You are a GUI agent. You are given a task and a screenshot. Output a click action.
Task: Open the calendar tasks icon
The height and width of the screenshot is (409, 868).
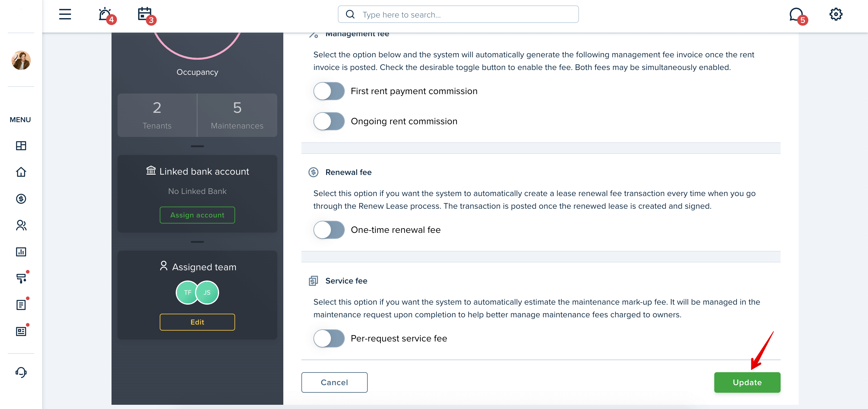pyautogui.click(x=145, y=14)
